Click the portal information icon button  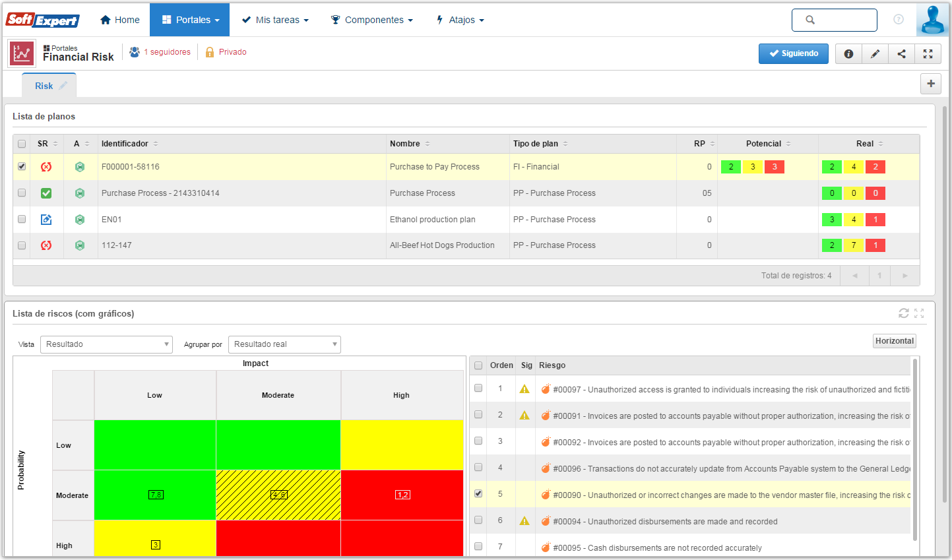(848, 54)
